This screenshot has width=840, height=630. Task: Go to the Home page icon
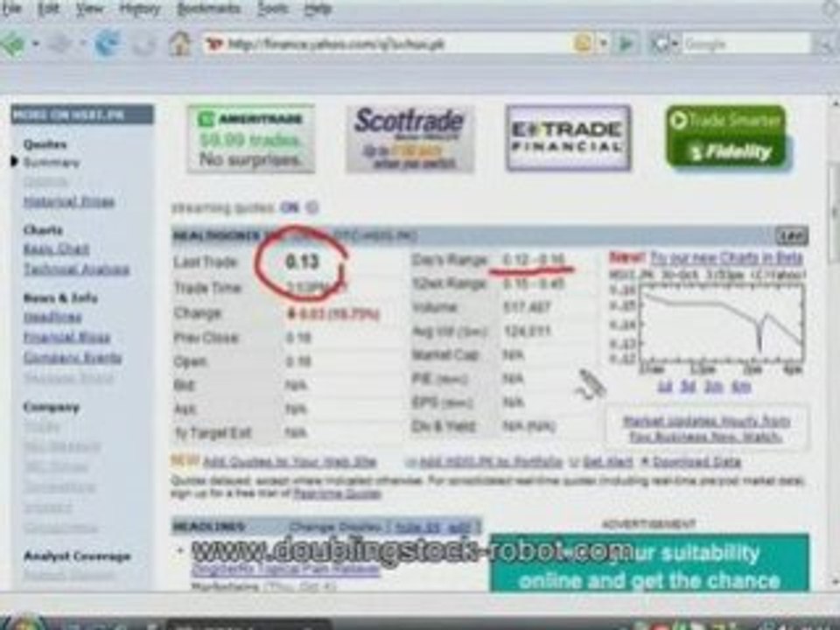pos(180,44)
